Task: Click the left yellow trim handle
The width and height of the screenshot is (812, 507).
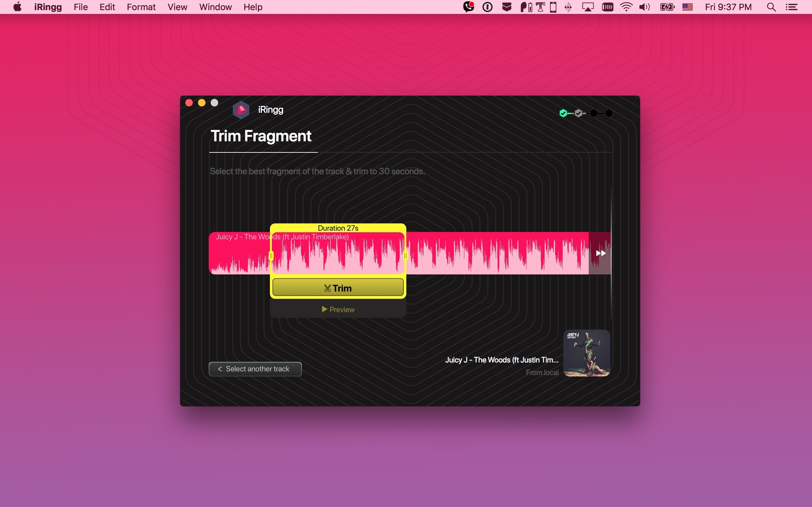Action: tap(271, 256)
